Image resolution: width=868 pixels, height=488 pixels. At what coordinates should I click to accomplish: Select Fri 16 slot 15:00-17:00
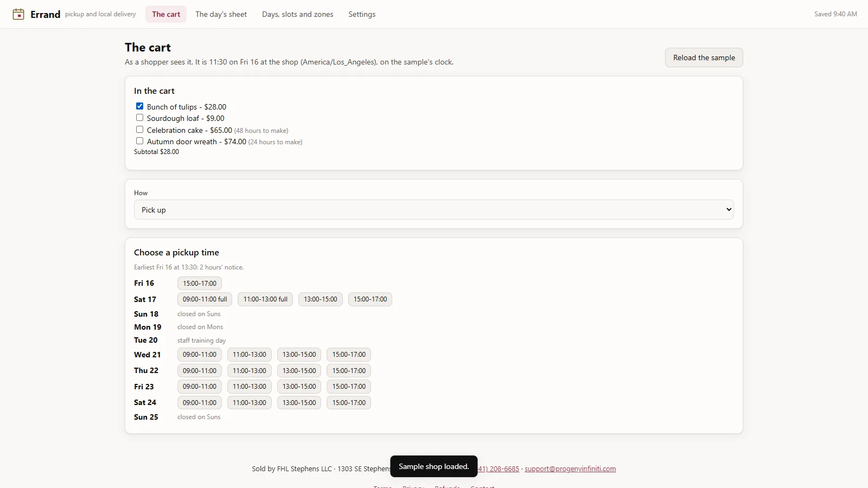[200, 284]
